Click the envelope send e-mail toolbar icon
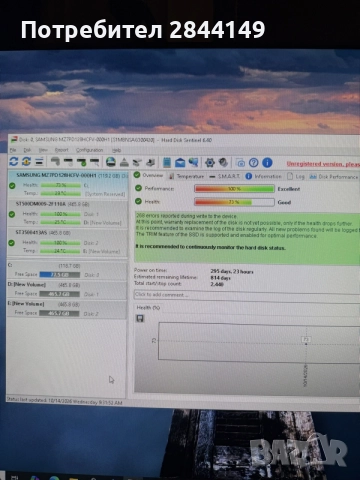Viewport: 360px width, 480px height. coord(180,163)
